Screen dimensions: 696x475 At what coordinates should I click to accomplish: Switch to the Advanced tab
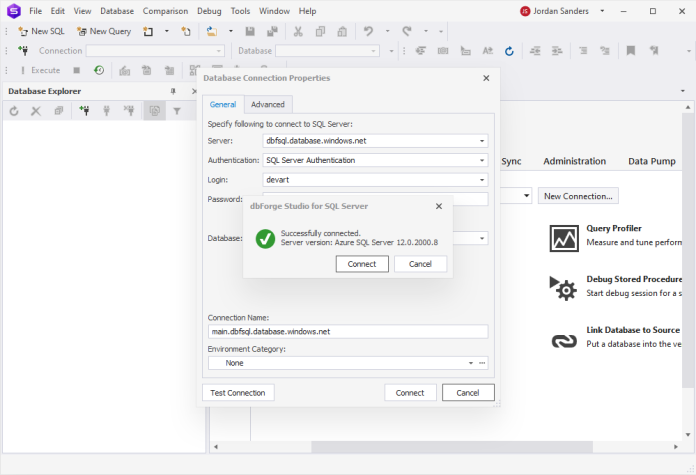point(268,104)
